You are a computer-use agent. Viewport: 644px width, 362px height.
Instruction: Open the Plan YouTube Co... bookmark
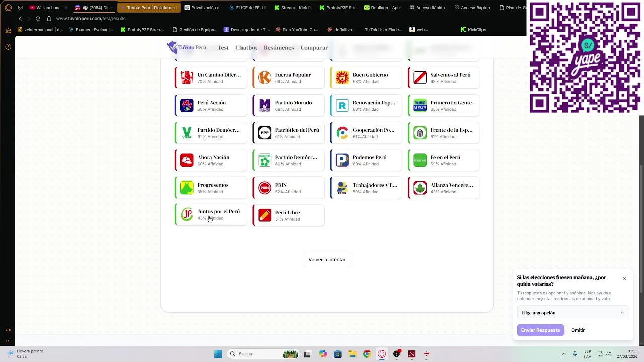click(297, 30)
